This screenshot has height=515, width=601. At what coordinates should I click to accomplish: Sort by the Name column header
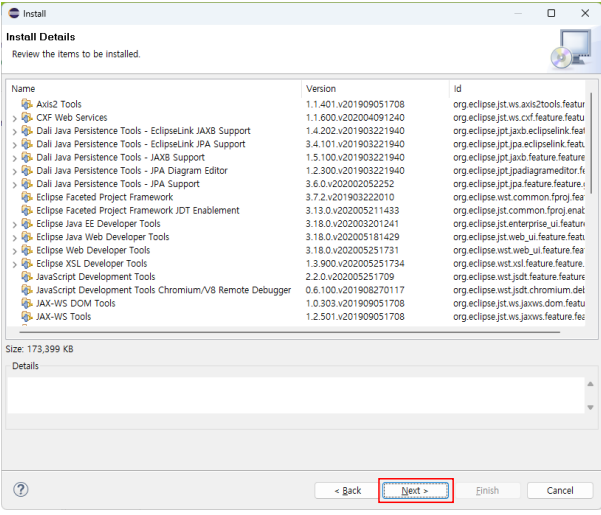(154, 89)
